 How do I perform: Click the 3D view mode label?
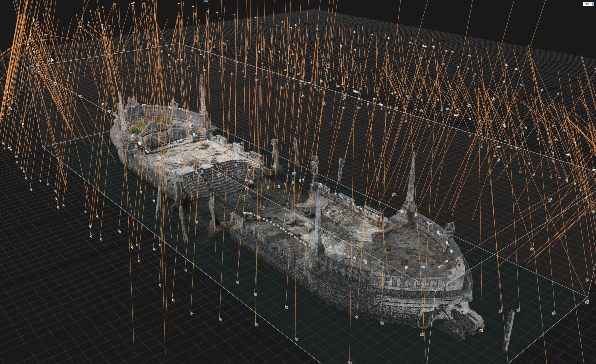click(x=588, y=4)
